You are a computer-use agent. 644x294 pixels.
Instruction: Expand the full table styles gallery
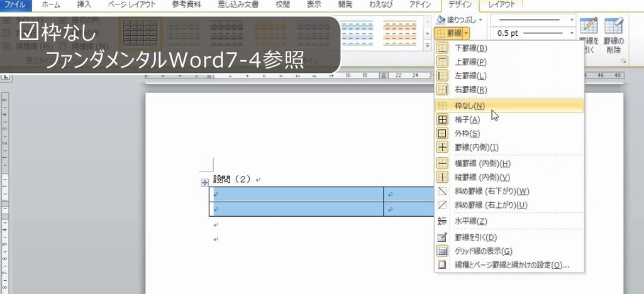[427, 45]
